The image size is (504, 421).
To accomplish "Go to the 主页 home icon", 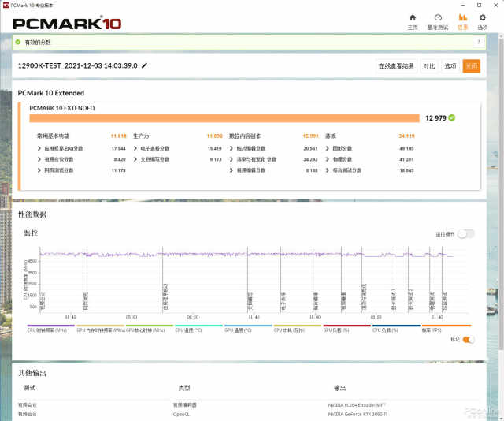I will click(x=413, y=17).
